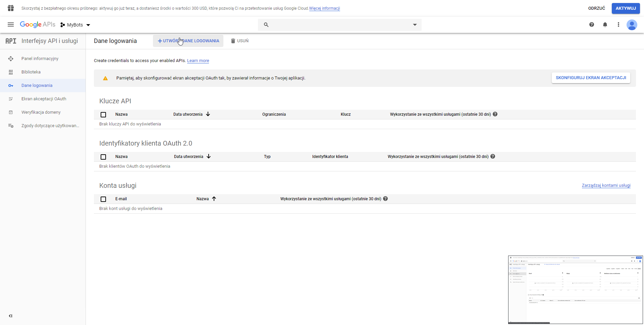Go to Biblioteka in the sidebar
The height and width of the screenshot is (325, 644).
(x=31, y=72)
